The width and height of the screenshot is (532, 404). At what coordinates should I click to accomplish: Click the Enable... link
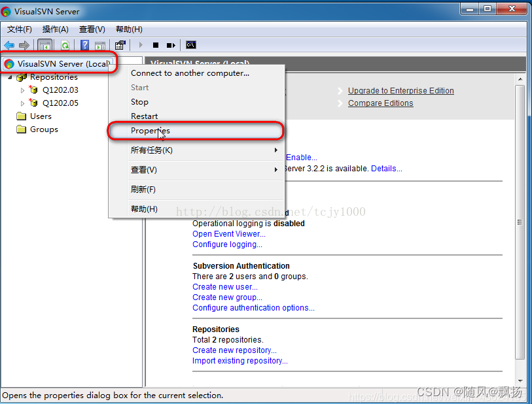coord(301,158)
